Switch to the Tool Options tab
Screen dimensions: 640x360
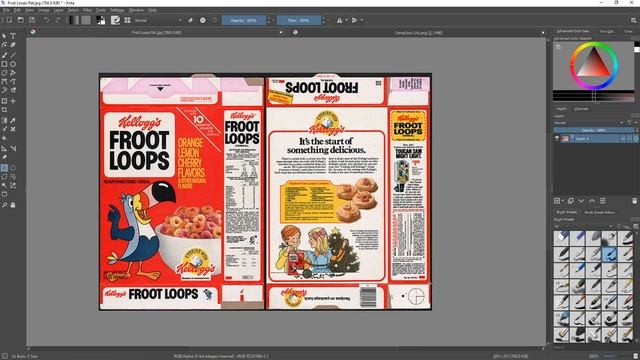tap(607, 31)
